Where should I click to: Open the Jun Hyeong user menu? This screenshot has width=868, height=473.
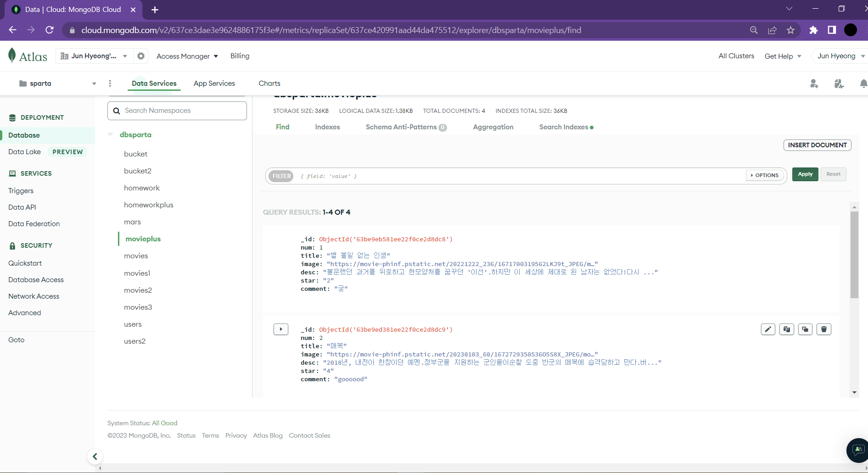coord(840,56)
